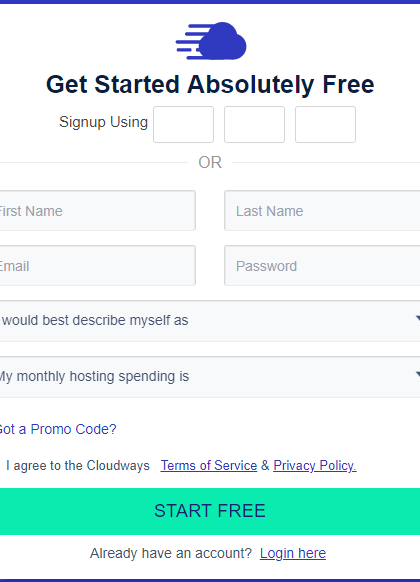This screenshot has width=420, height=582.
Task: Follow the 'Login here' link
Action: pos(293,553)
